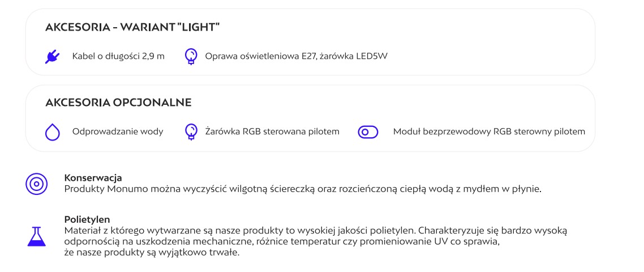Image resolution: width=644 pixels, height=272 pixels.
Task: Click the Konserwacja concentric circles icon
Action: coord(35,184)
